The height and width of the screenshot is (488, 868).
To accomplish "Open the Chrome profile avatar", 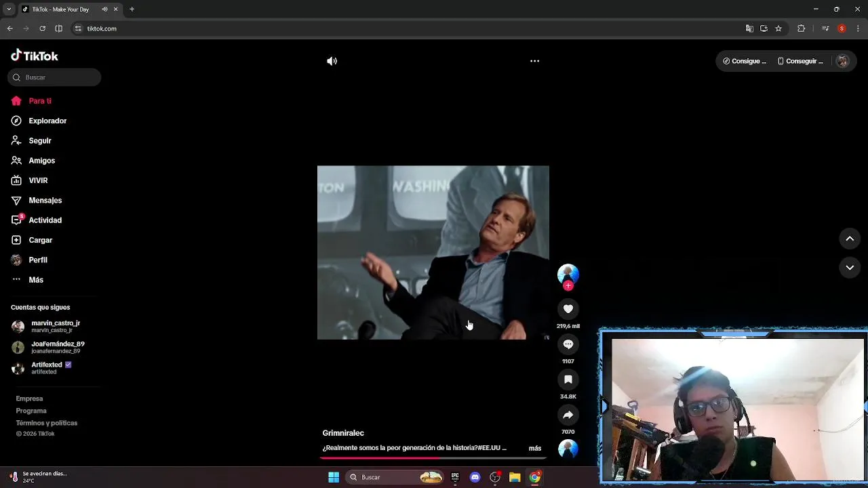I will pos(842,28).
